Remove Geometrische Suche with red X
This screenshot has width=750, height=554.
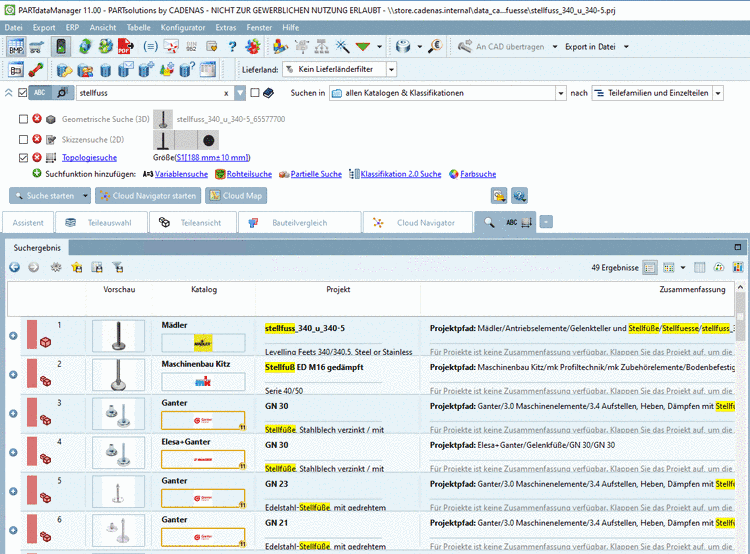37,119
